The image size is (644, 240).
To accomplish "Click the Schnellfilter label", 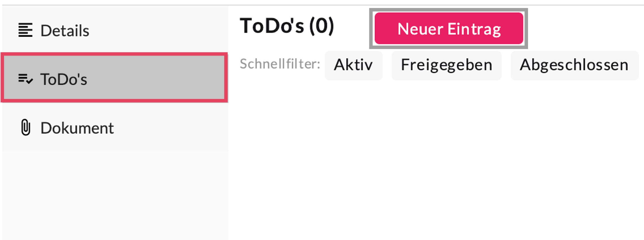I will click(280, 64).
